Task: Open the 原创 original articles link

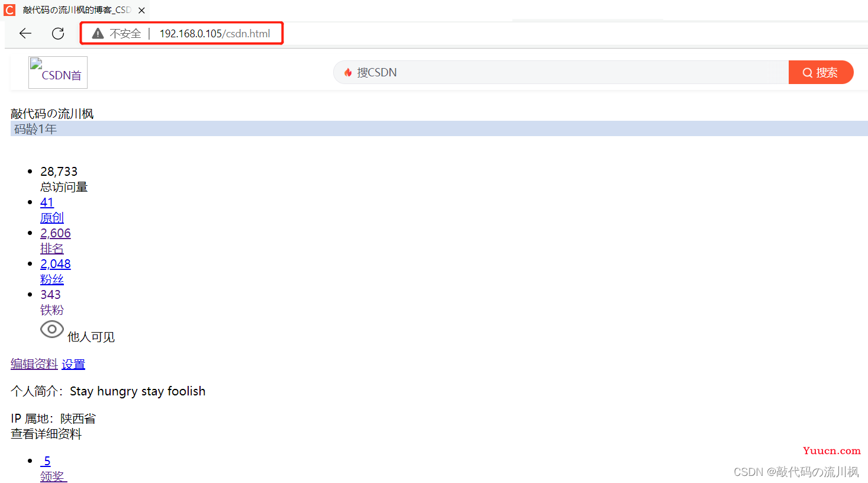Action: click(x=52, y=217)
